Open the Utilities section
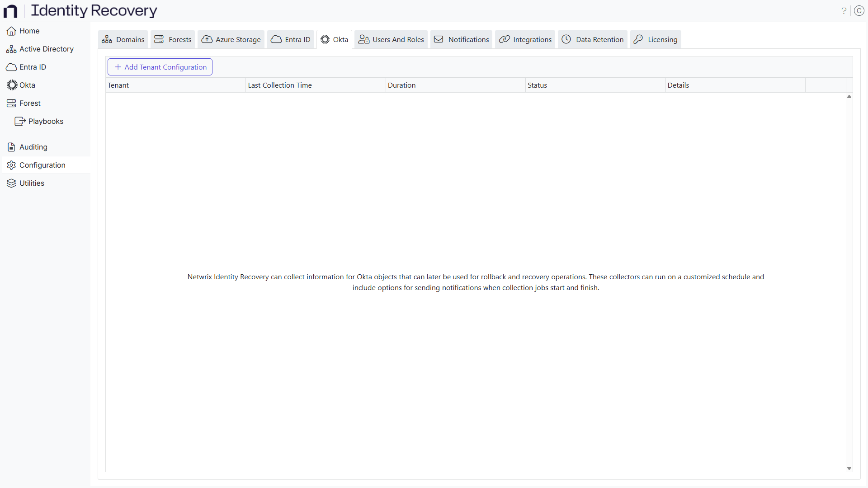Viewport: 868px width, 488px height. click(32, 183)
